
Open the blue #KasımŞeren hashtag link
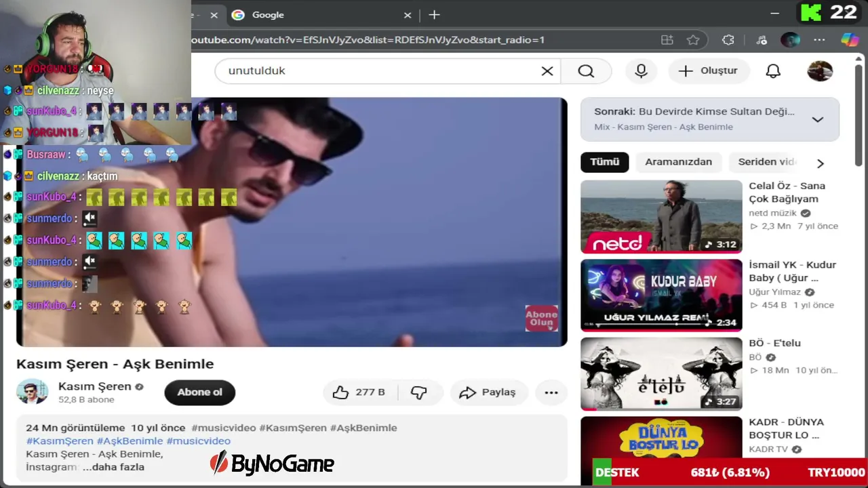pyautogui.click(x=60, y=441)
